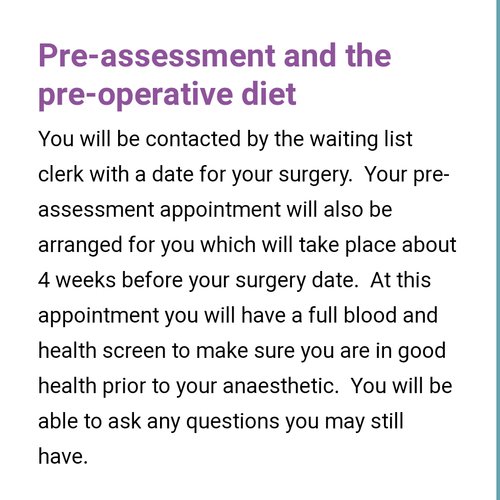
Task: Click the word 'assessment' starting third line
Action: tap(96, 210)
